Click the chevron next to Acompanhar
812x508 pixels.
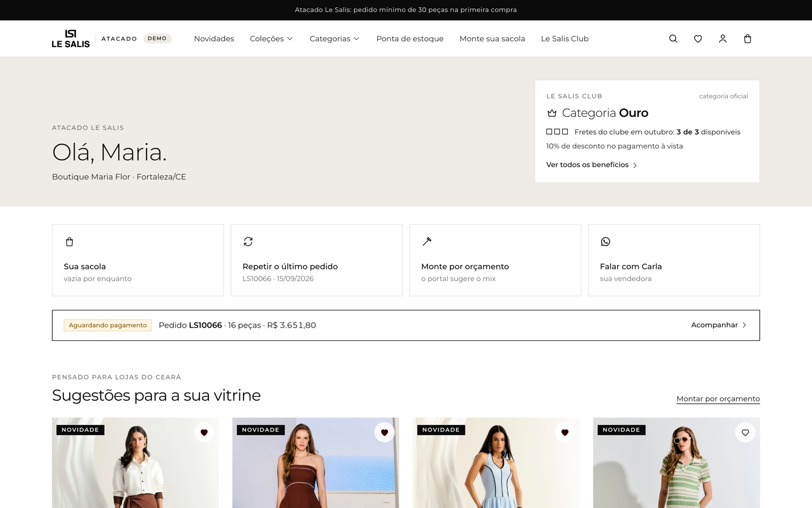[x=745, y=325]
